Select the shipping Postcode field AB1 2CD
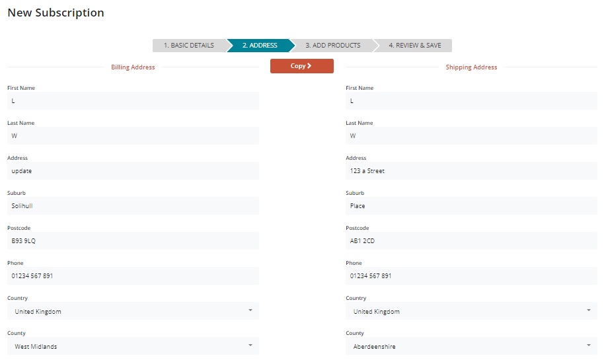The image size is (606, 364). (471, 241)
